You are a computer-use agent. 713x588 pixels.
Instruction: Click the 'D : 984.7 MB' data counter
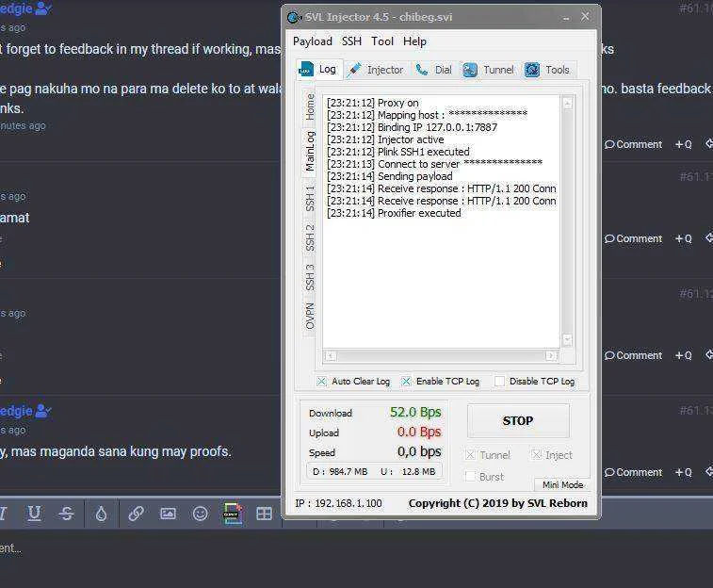(340, 471)
